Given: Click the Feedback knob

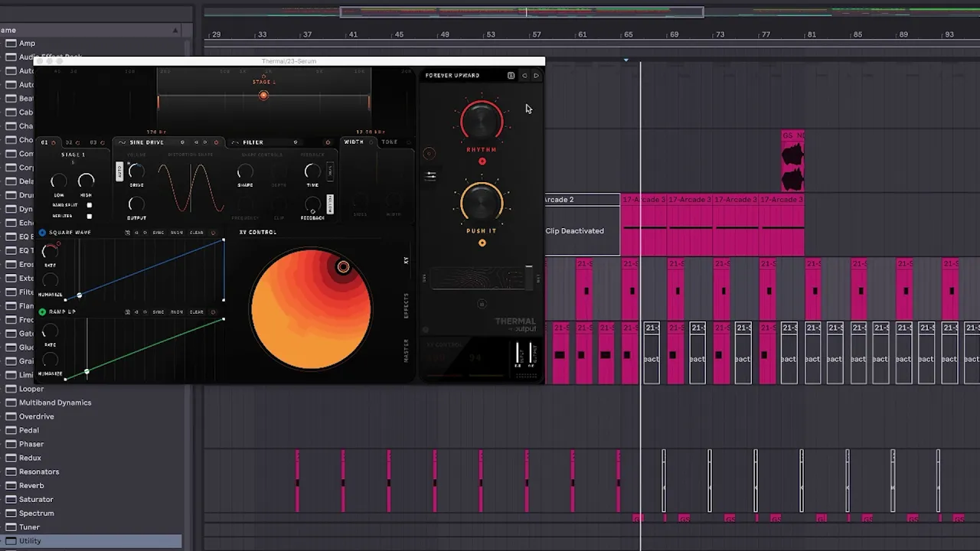Looking at the screenshot, I should [312, 205].
